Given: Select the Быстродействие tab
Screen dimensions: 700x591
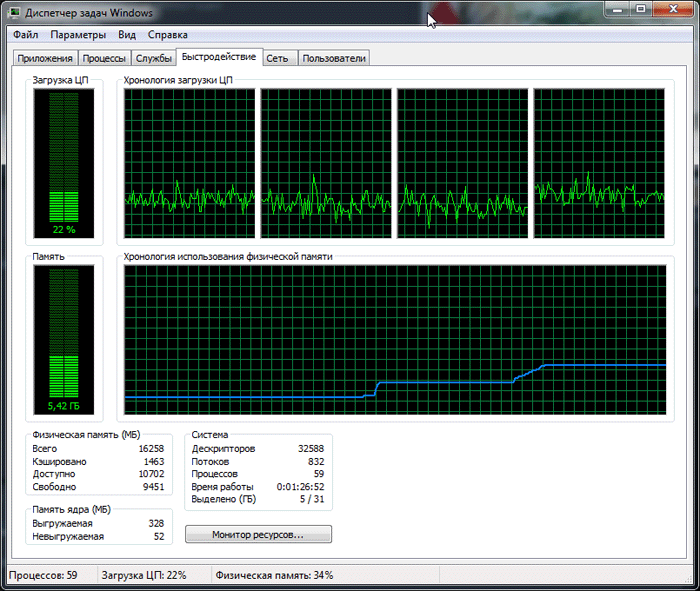Looking at the screenshot, I should [x=219, y=57].
